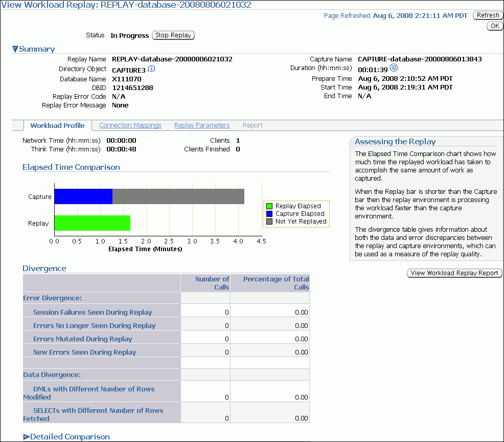Click the Assessing the Replay heading
This screenshot has width=504, height=442.
pos(395,142)
